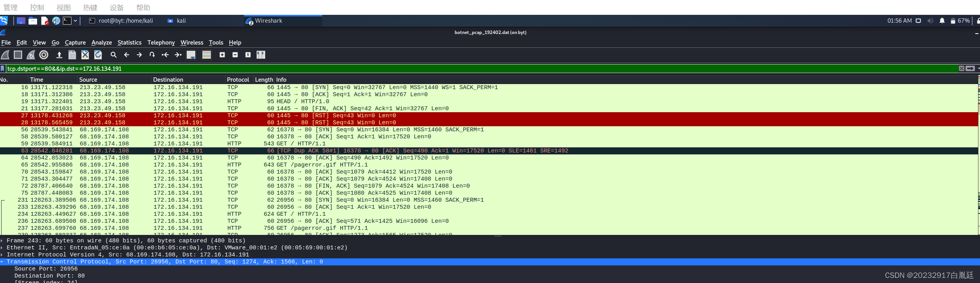Open the display filter history dropdown
The width and height of the screenshot is (980, 283).
pyautogui.click(x=978, y=69)
